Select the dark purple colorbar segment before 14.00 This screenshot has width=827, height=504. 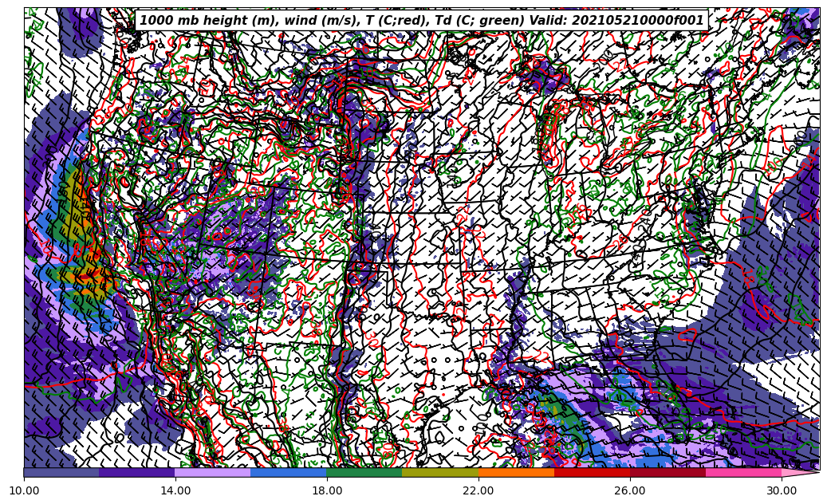tap(137, 472)
